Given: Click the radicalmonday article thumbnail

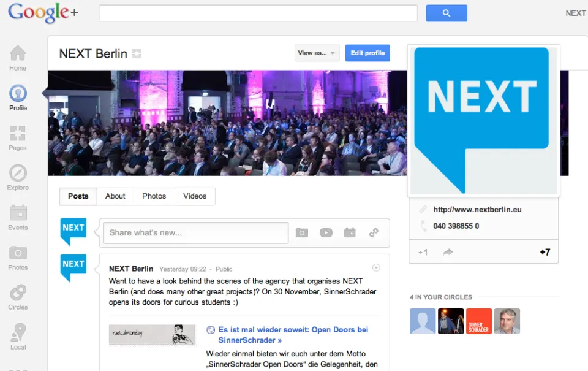Looking at the screenshot, I should point(153,334).
